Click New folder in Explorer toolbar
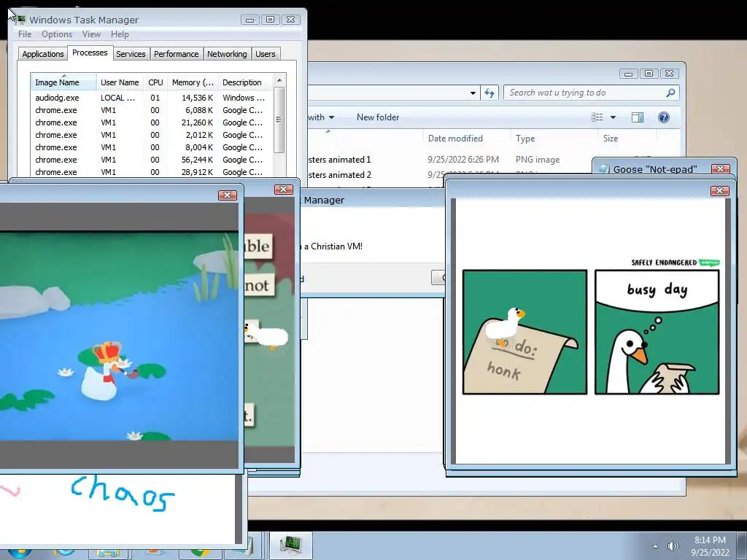The height and width of the screenshot is (560, 747). (x=378, y=117)
